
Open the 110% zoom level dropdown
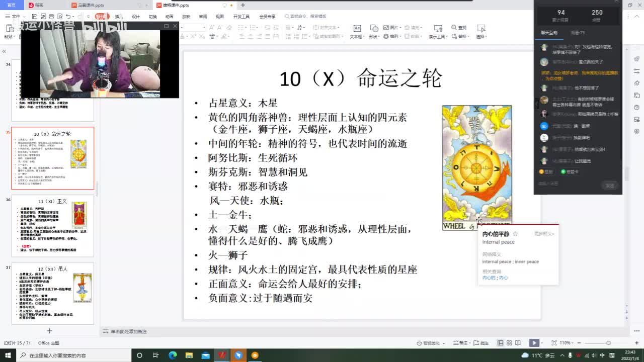point(566,343)
